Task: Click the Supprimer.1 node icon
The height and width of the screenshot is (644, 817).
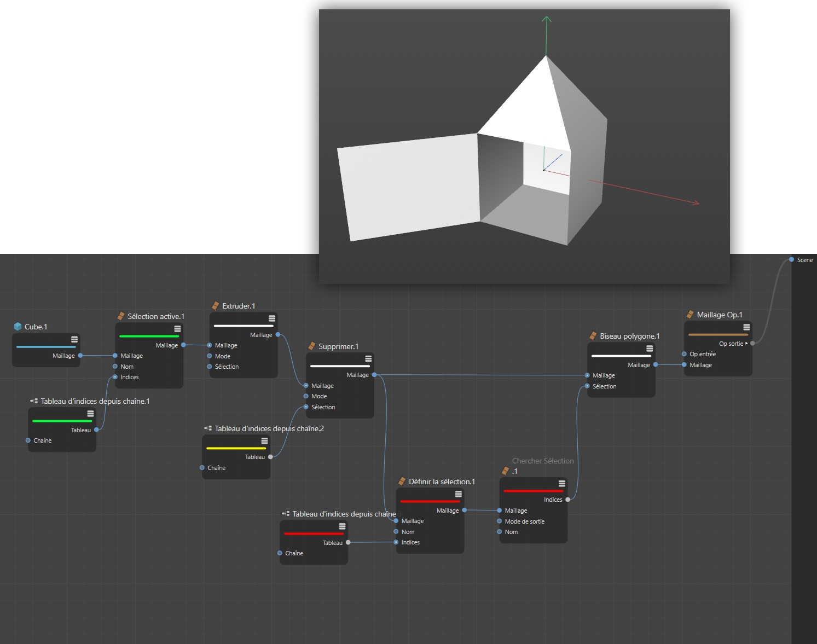Action: click(312, 346)
